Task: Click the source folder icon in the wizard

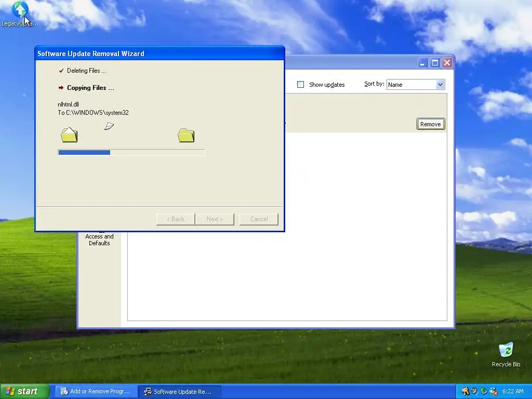Action: point(69,135)
